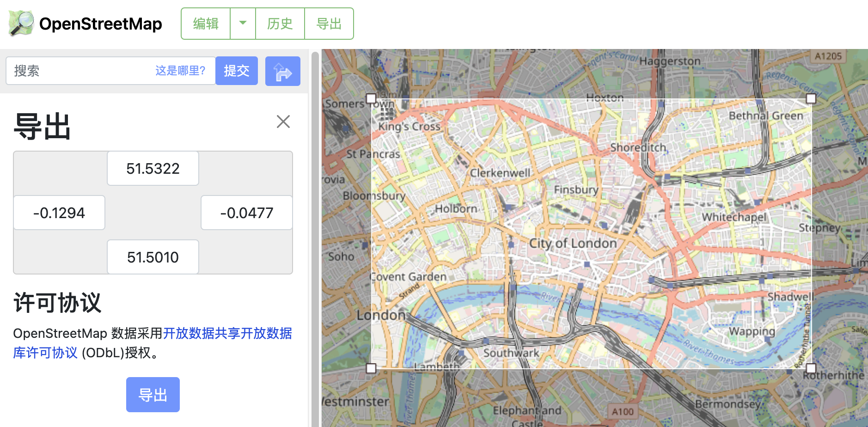Edit the south latitude 51.5010 field
Image resolution: width=868 pixels, height=427 pixels.
pos(153,257)
